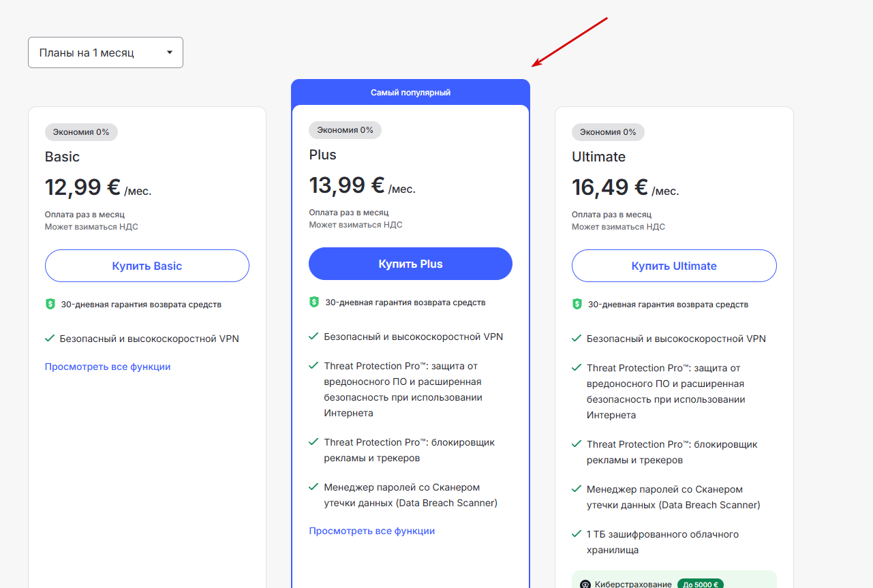Click '30-дневная гарантия возврата средств' in Plus card
The width and height of the screenshot is (873, 588).
point(405,303)
